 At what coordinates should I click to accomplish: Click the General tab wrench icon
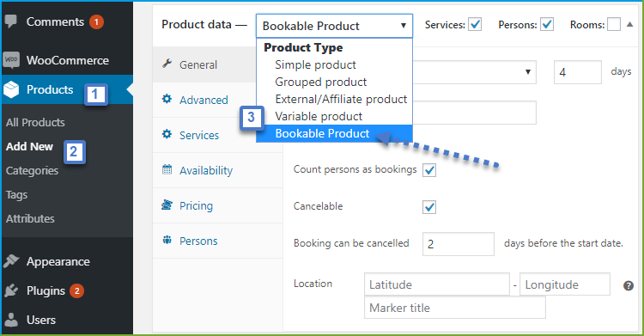167,64
